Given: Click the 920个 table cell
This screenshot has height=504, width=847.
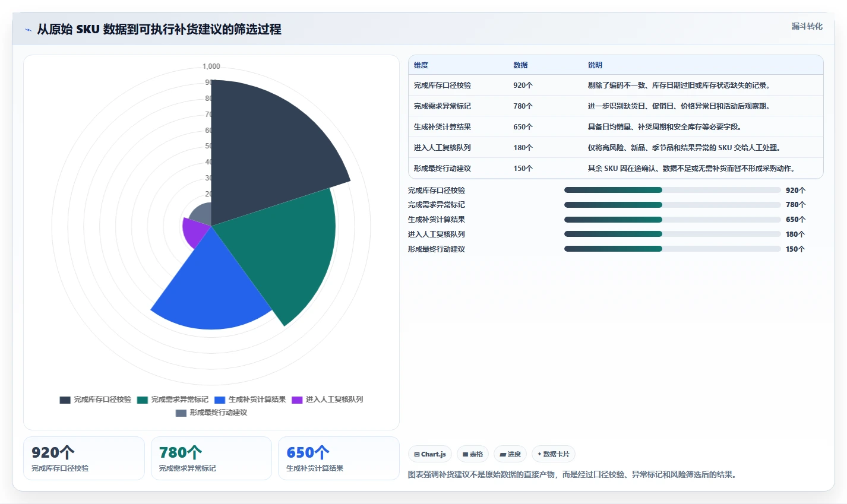Looking at the screenshot, I should (523, 85).
